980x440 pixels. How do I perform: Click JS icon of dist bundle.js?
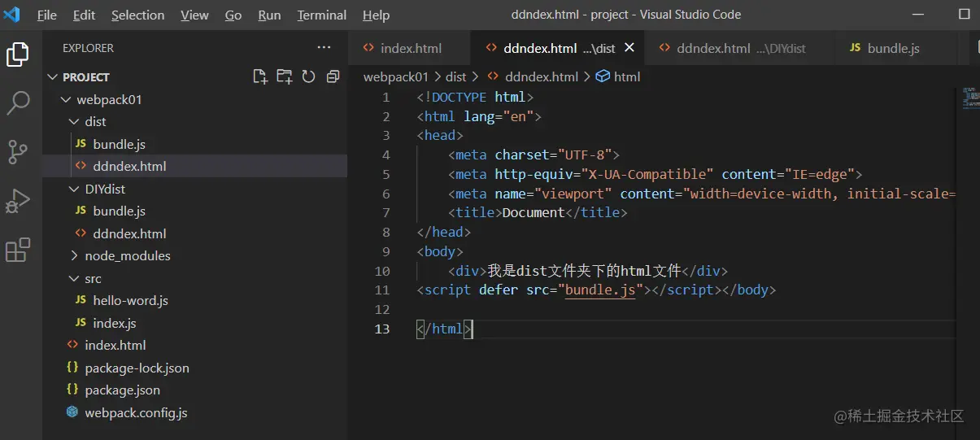(x=81, y=144)
